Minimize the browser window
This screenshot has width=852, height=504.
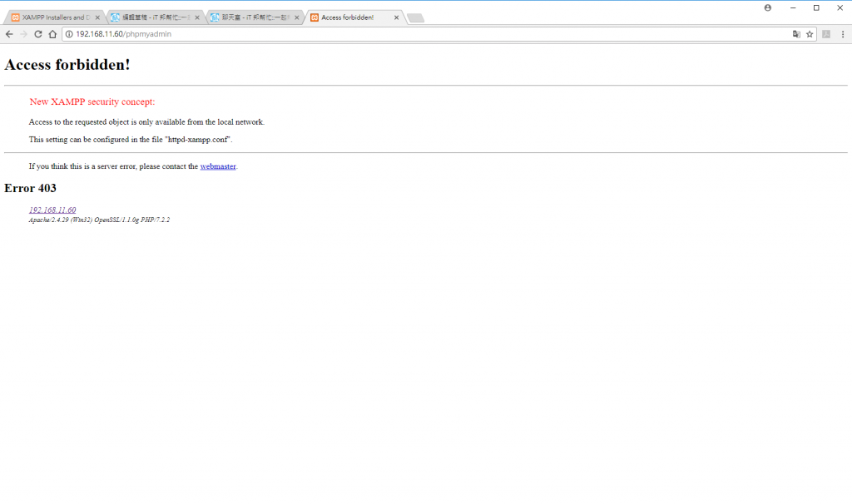(x=793, y=7)
